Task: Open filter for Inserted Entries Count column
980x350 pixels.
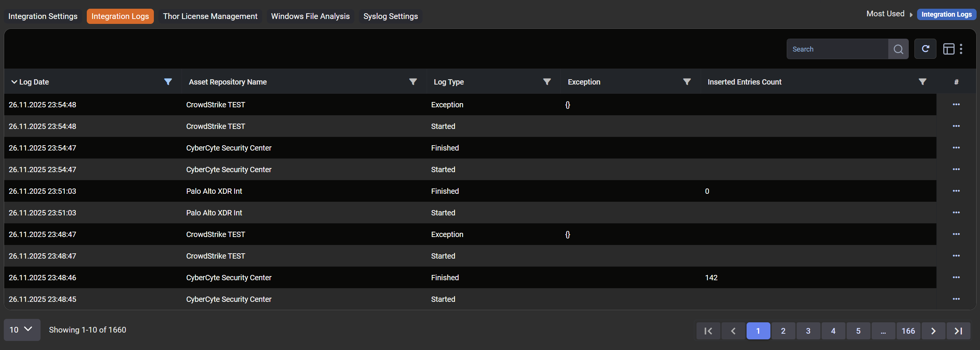Action: coord(922,82)
